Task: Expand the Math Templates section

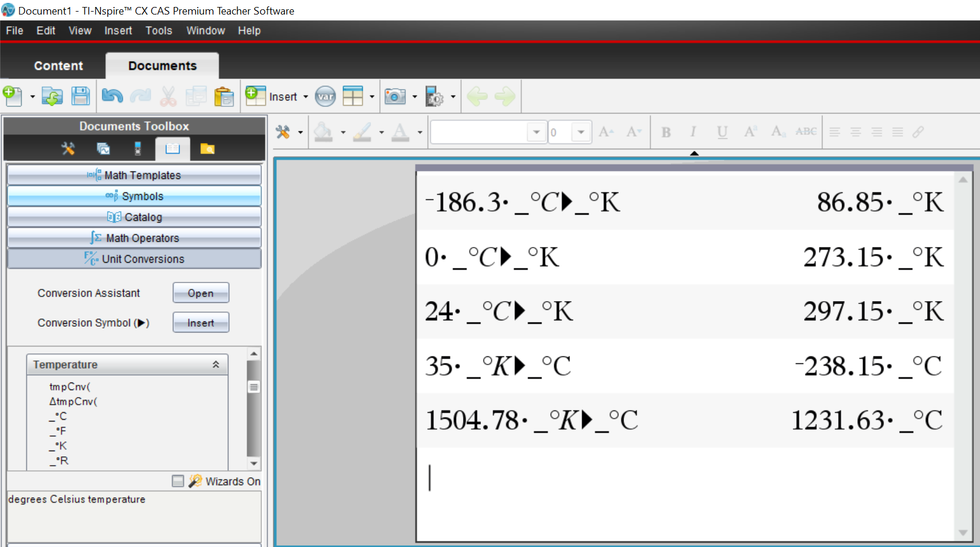Action: 134,175
